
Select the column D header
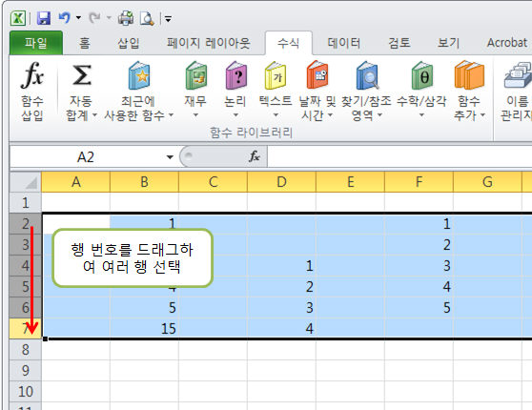(x=281, y=182)
